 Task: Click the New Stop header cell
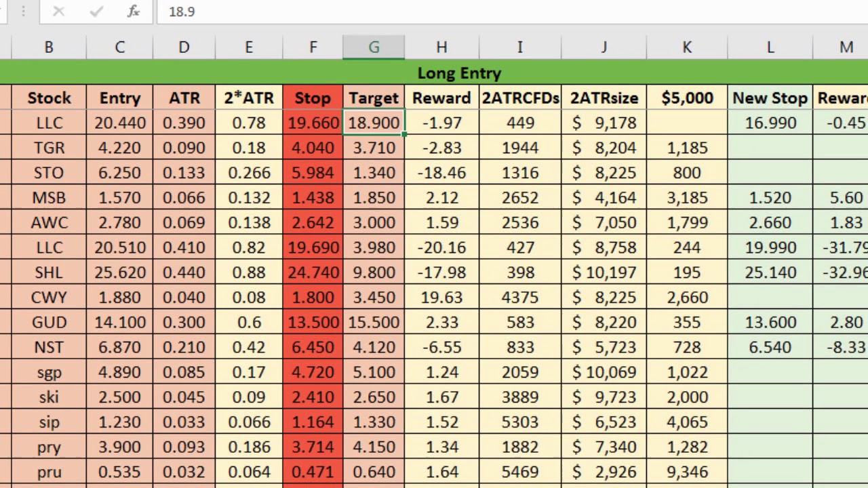770,98
